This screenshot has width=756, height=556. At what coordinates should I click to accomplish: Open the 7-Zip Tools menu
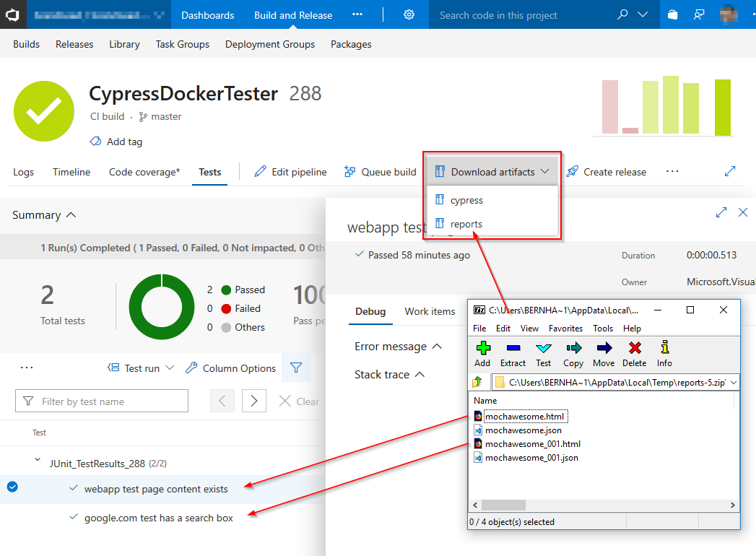coord(603,329)
